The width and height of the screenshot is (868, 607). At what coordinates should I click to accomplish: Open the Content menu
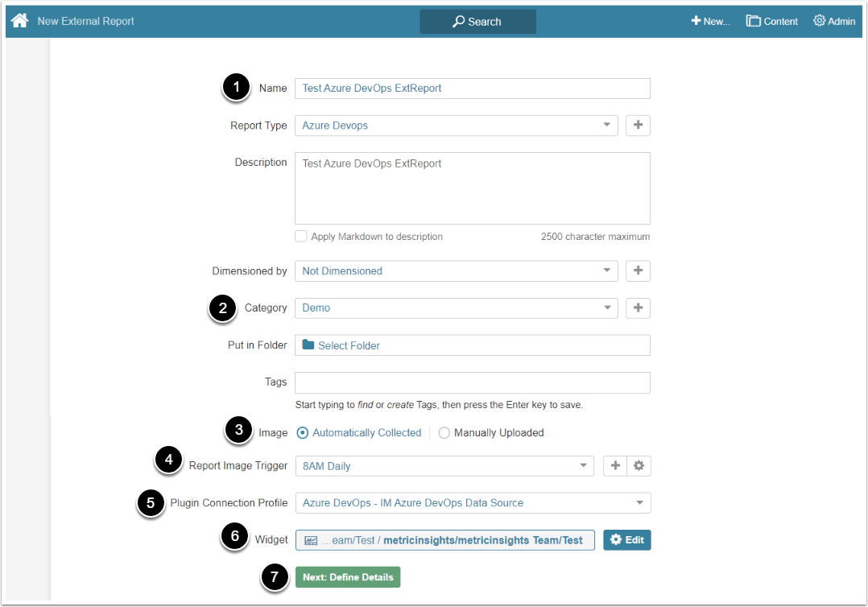(771, 22)
